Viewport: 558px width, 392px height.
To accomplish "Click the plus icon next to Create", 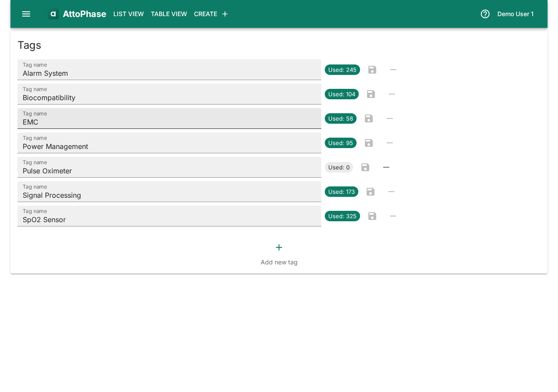I will click(225, 14).
